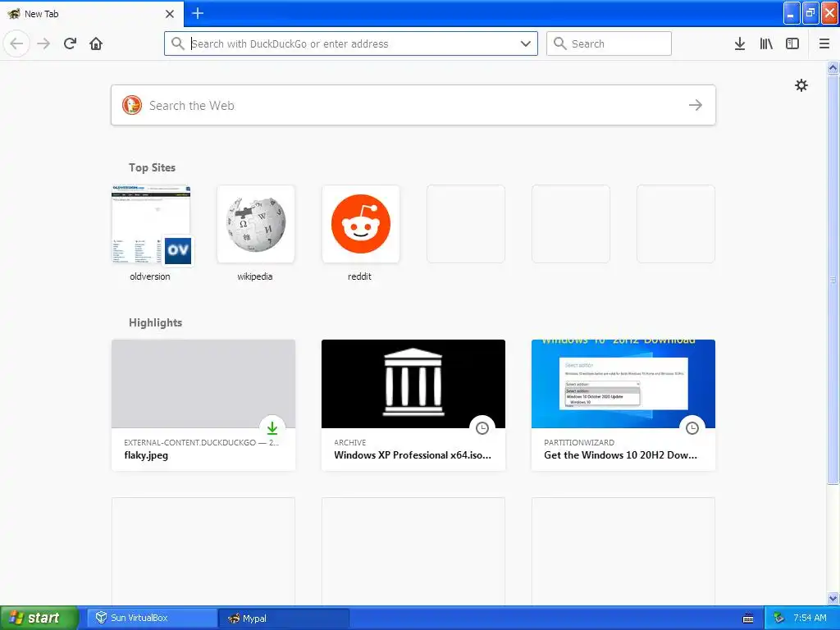
Task: Open the Library bookshelf icon
Action: pos(766,43)
